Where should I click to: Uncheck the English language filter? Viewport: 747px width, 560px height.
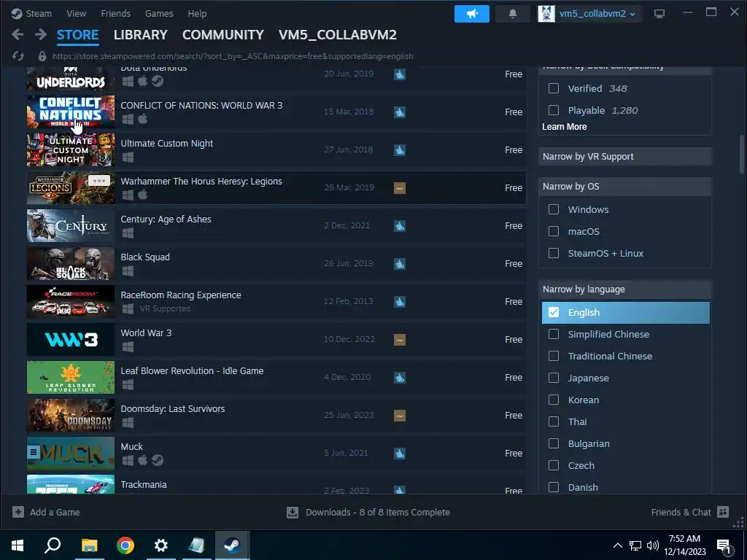point(554,312)
